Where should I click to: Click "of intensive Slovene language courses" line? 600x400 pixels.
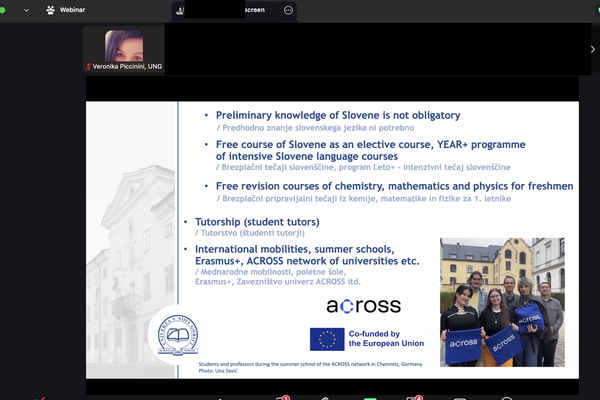point(307,156)
